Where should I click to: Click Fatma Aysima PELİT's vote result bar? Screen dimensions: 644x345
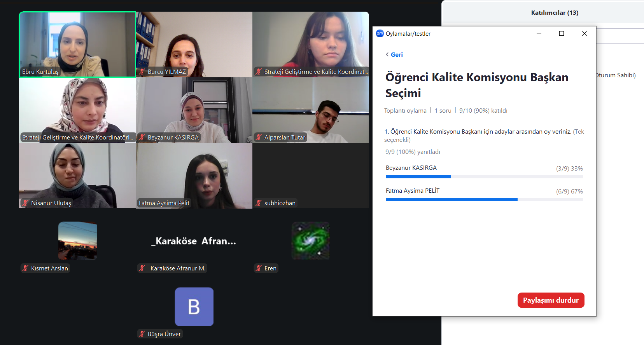click(484, 200)
